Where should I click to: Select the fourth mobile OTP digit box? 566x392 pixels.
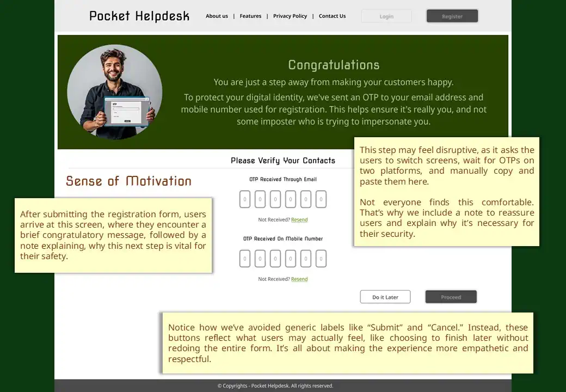[291, 259]
